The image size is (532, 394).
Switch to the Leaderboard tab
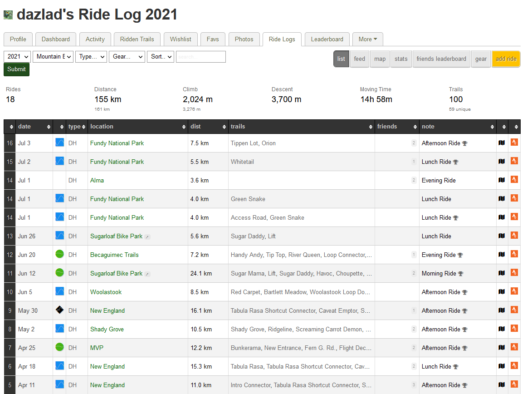pyautogui.click(x=327, y=39)
